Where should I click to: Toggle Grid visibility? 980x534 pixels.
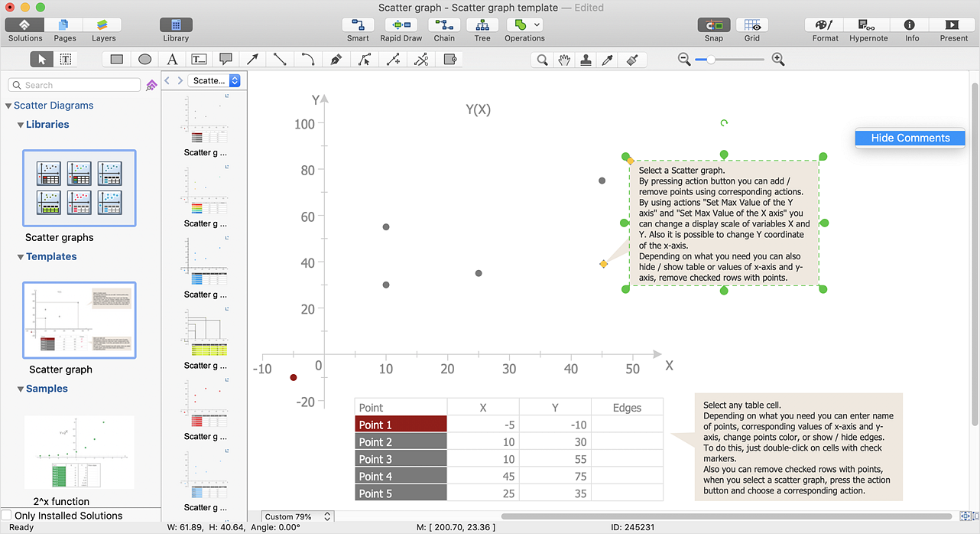752,25
